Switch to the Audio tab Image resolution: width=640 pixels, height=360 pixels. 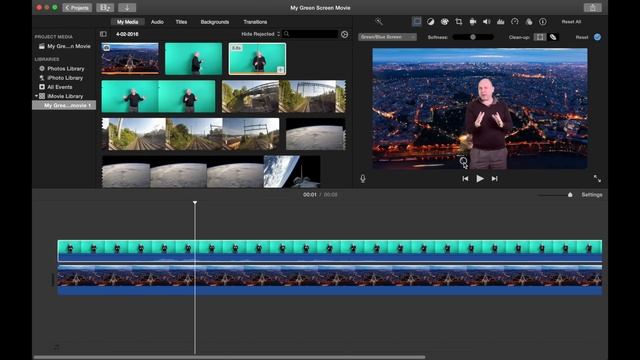pyautogui.click(x=157, y=22)
